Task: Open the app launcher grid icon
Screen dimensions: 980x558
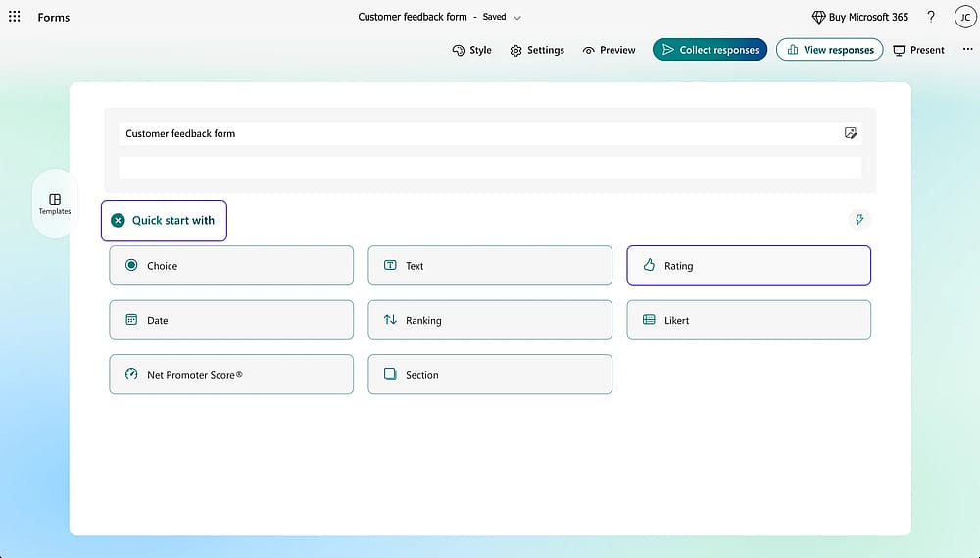Action: [x=15, y=17]
